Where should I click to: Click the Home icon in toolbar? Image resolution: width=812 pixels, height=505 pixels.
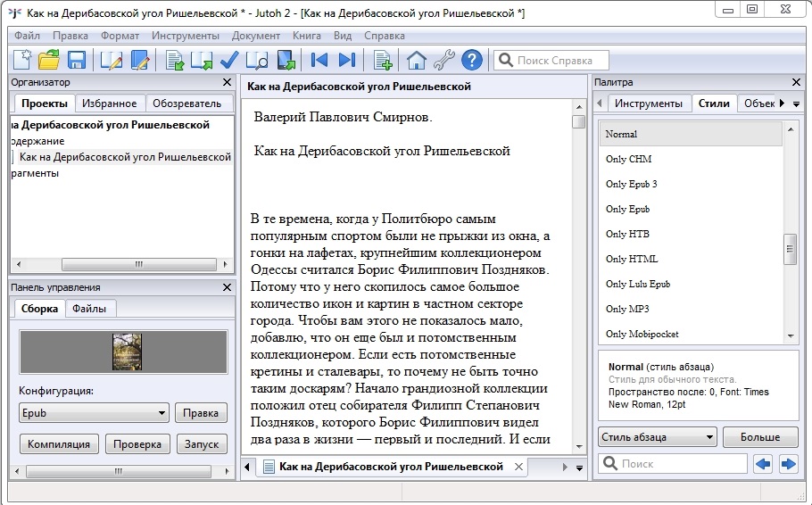click(417, 60)
